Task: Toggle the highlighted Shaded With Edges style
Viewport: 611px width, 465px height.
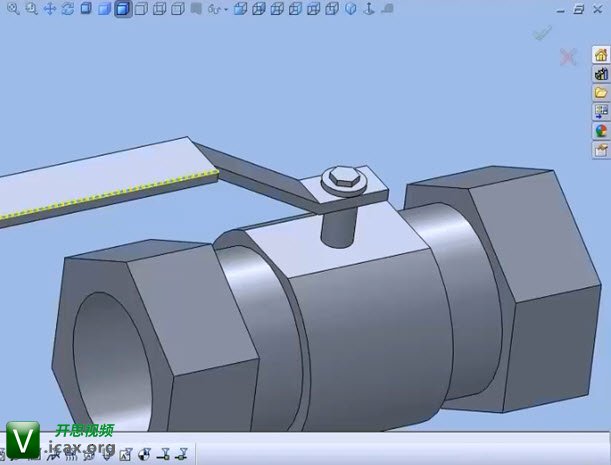Action: (123, 9)
